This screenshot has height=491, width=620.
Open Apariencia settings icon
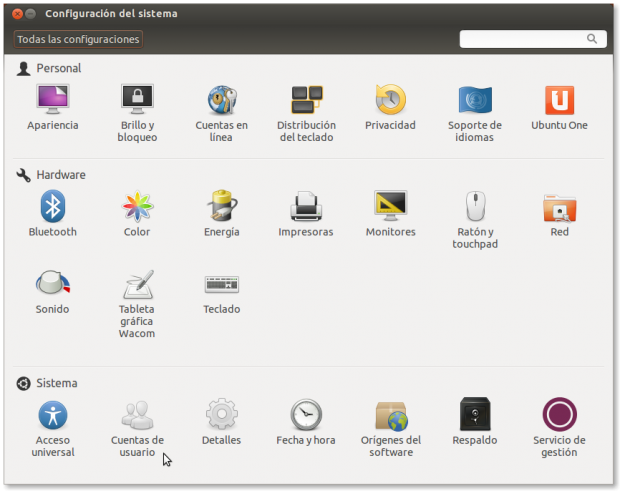click(x=53, y=99)
